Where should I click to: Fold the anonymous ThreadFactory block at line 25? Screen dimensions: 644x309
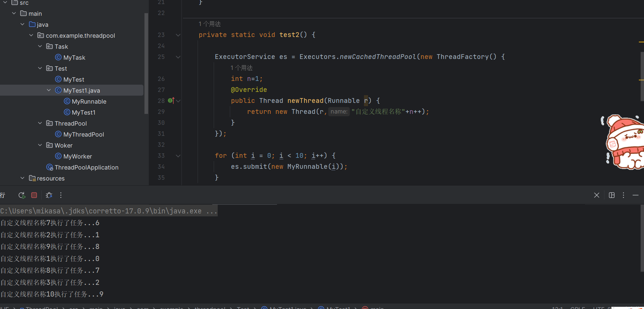pyautogui.click(x=178, y=57)
